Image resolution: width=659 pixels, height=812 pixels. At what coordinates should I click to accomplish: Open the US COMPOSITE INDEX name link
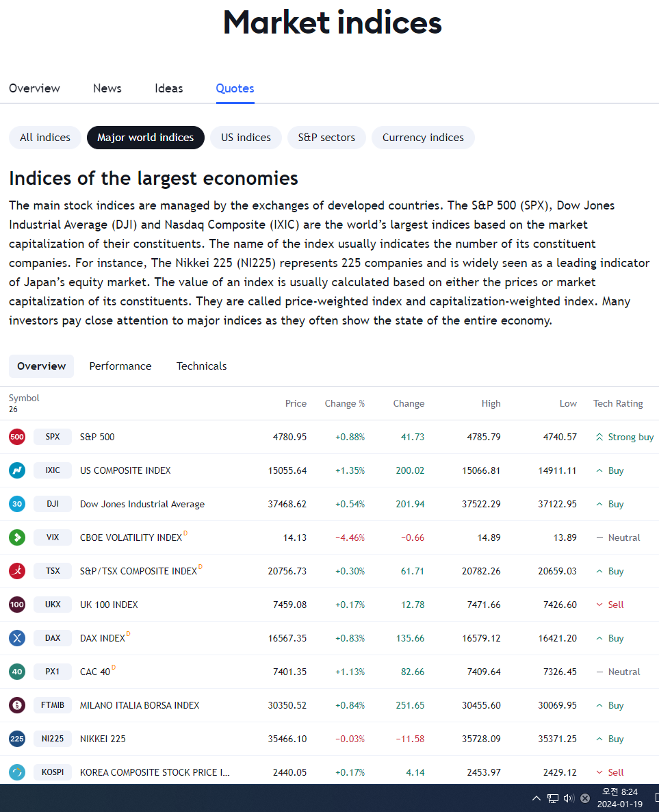(x=125, y=470)
